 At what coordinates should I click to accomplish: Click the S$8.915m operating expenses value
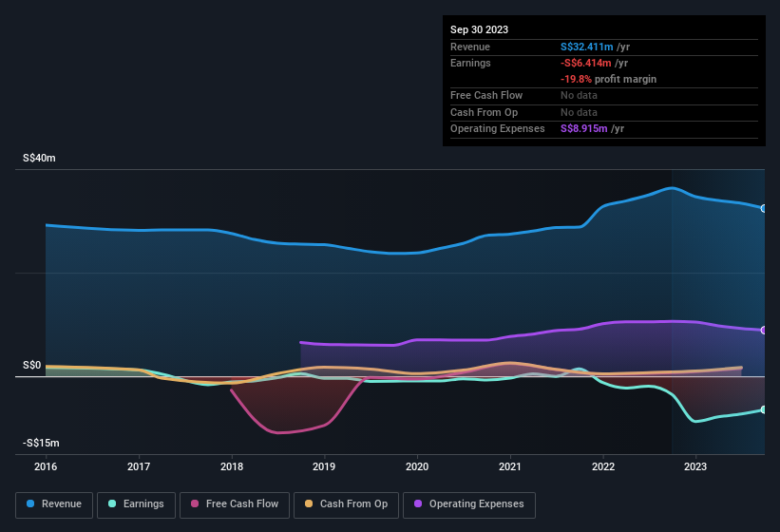[x=584, y=129]
